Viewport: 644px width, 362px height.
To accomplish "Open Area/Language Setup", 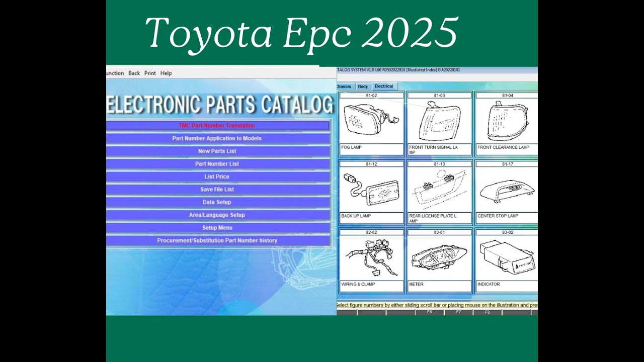I will coord(217,215).
